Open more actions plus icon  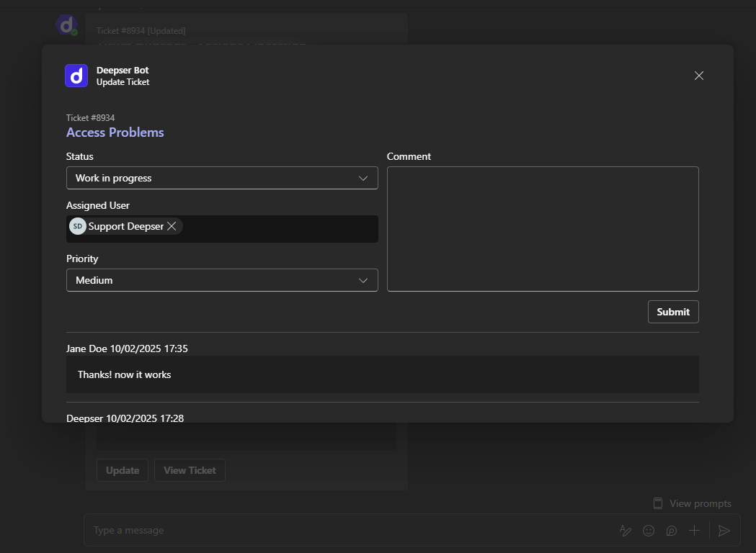point(694,531)
